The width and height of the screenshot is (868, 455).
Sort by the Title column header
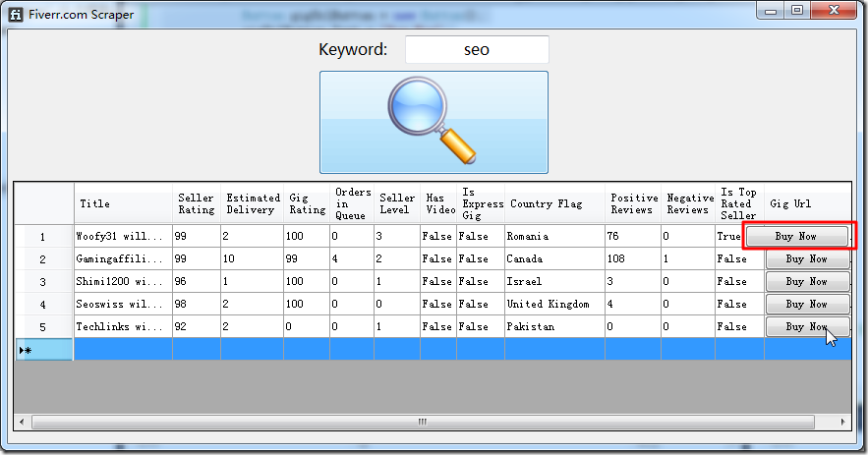coord(123,203)
